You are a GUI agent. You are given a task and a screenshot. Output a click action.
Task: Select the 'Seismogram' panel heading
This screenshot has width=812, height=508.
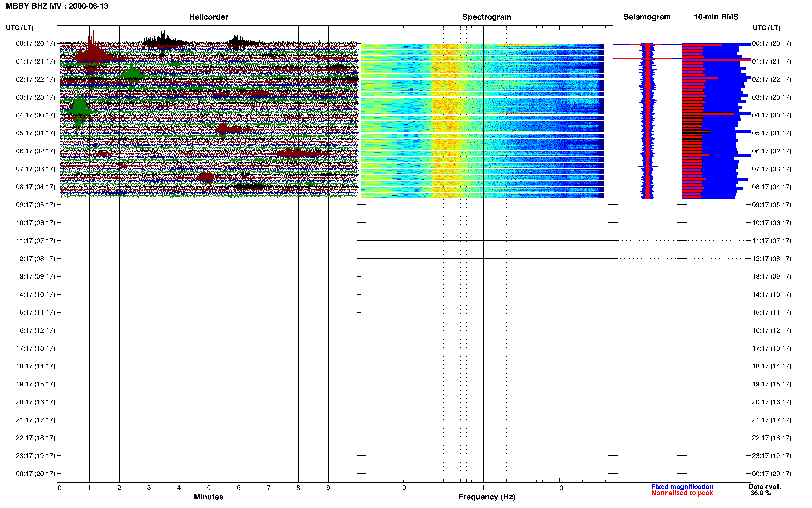point(647,17)
